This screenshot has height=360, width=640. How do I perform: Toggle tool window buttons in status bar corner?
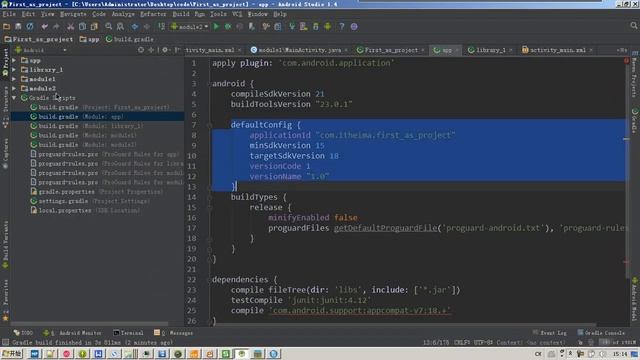point(5,342)
